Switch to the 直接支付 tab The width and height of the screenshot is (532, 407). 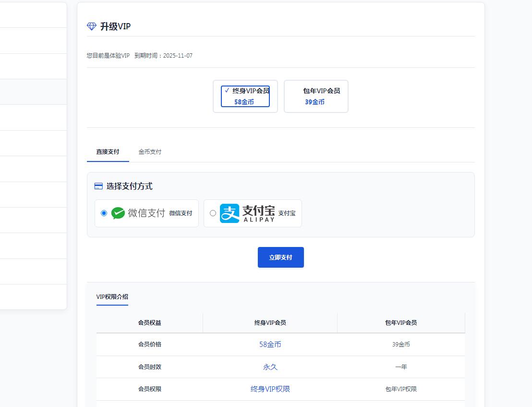coord(108,152)
